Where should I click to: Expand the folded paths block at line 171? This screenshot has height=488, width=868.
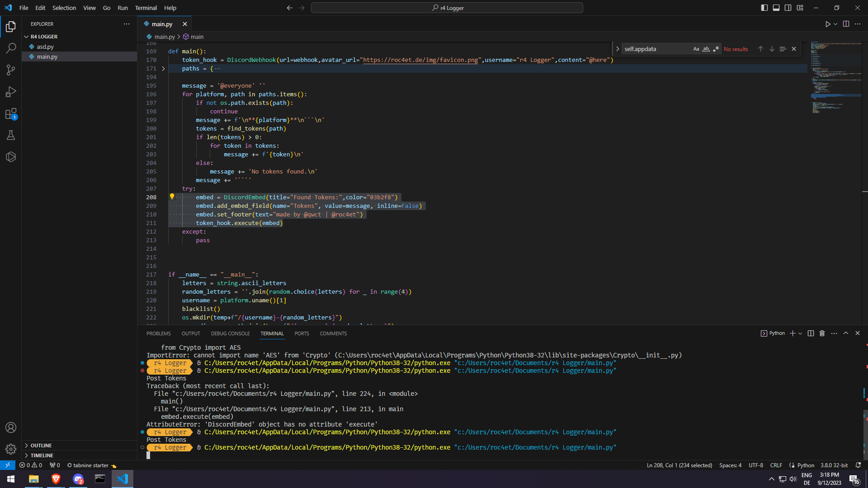point(164,69)
